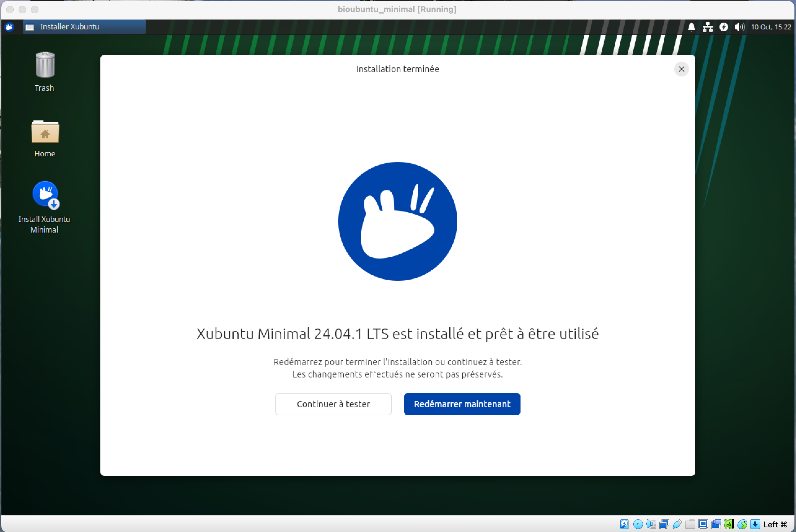Click VirtualBox optical disc status icon
Viewport: 796px width, 532px height.
[638, 524]
